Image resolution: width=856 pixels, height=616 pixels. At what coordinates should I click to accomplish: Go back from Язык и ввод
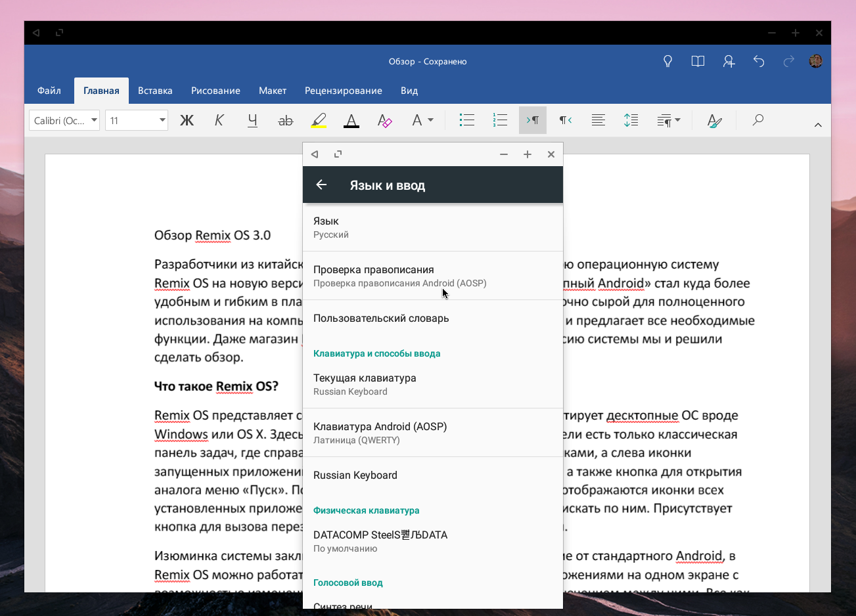click(x=321, y=185)
